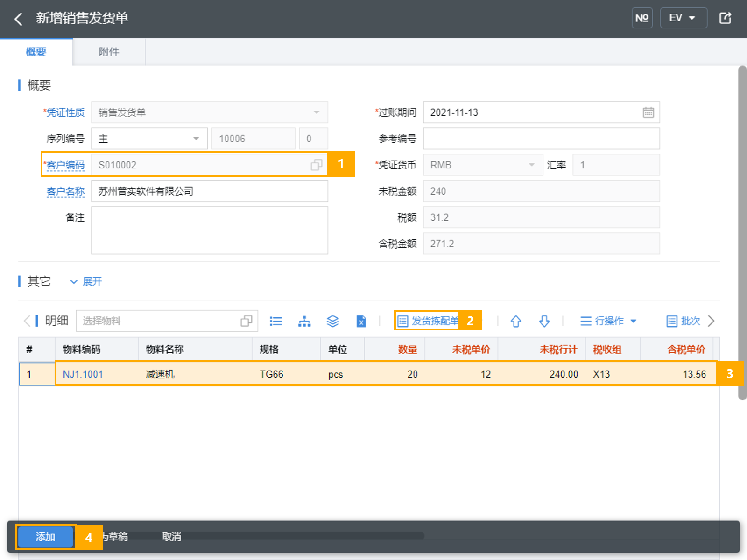This screenshot has height=560, width=747.
Task: Click the 添加 button
Action: tap(45, 537)
